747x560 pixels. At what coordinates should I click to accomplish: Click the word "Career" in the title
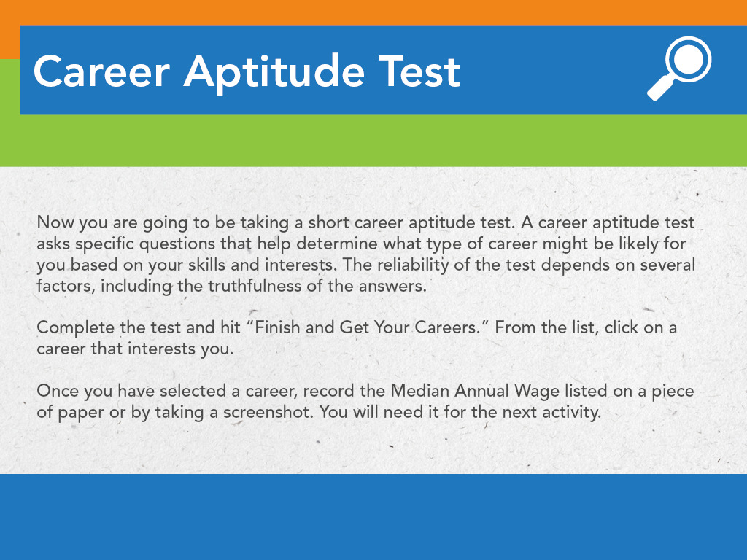click(101, 72)
